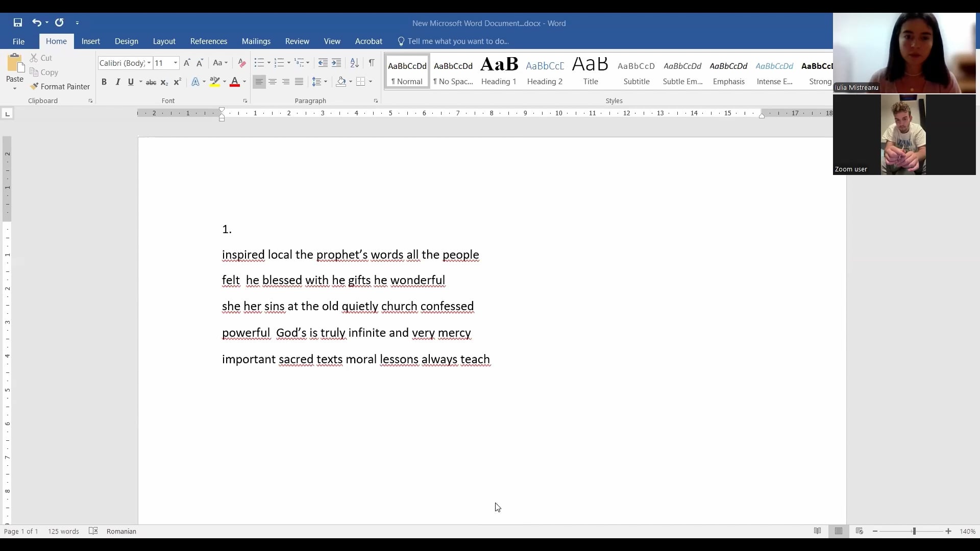Click the Romanian language button
Viewport: 980px width, 551px height.
(x=121, y=531)
